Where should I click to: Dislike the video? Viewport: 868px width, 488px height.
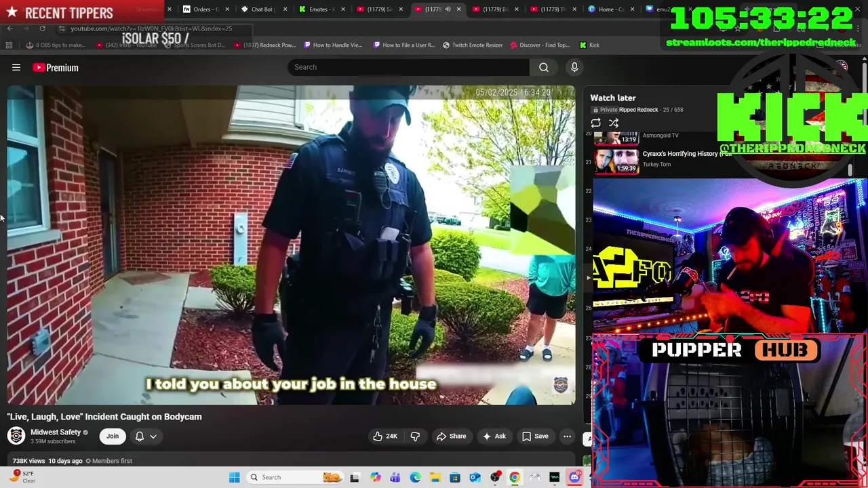tap(415, 436)
